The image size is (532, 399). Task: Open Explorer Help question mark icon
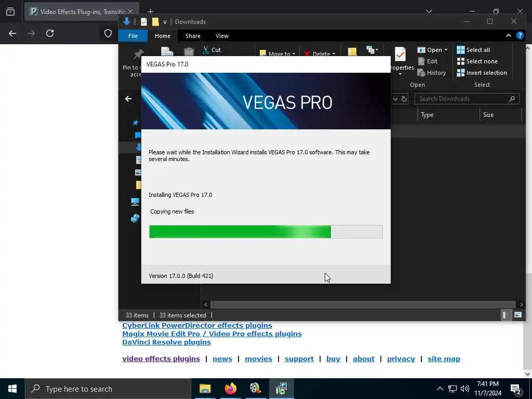pyautogui.click(x=520, y=36)
